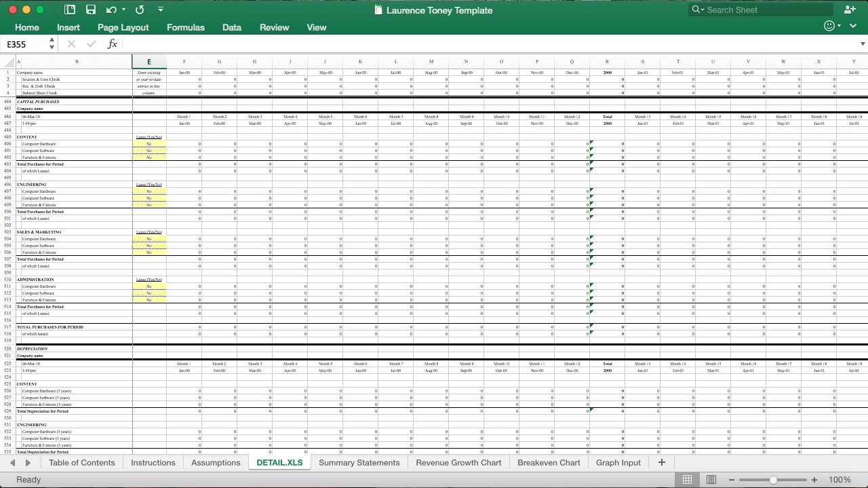Click inside the Search Sheet field
The width and height of the screenshot is (868, 488).
[759, 10]
